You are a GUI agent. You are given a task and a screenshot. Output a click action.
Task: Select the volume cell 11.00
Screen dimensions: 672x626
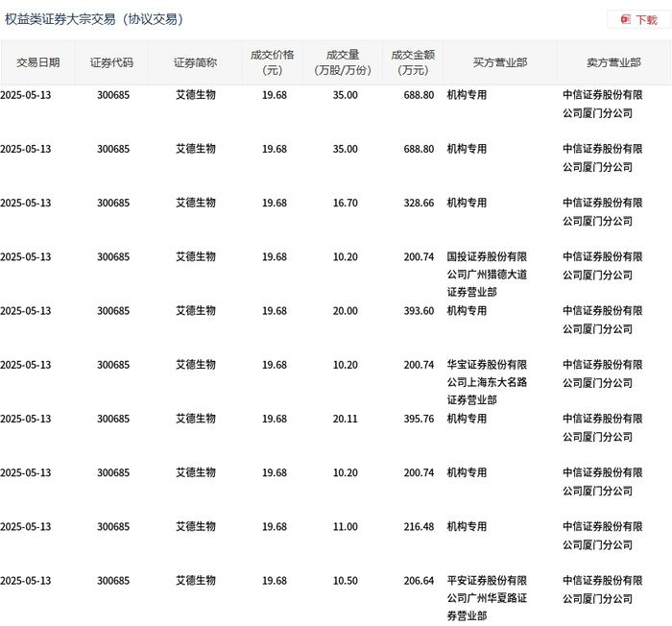point(346,527)
